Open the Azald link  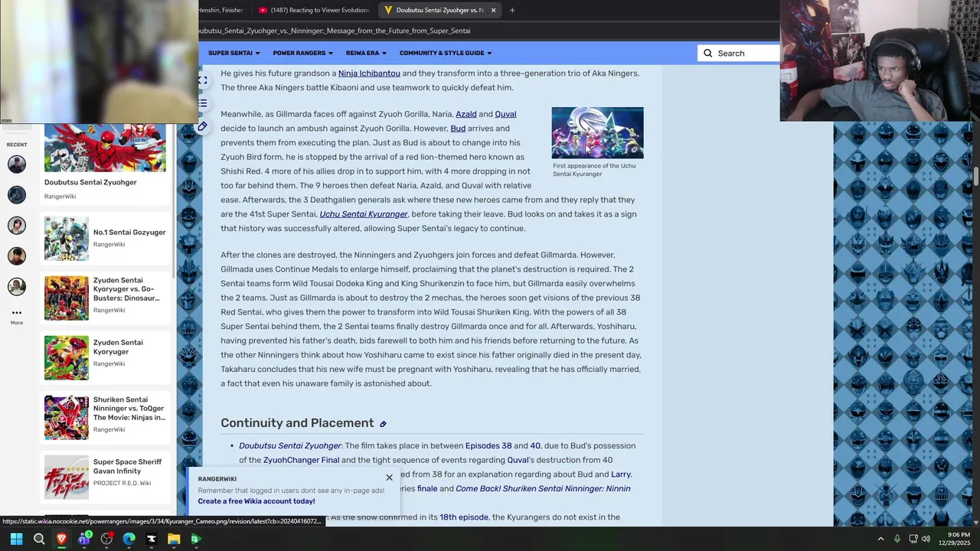tap(465, 114)
